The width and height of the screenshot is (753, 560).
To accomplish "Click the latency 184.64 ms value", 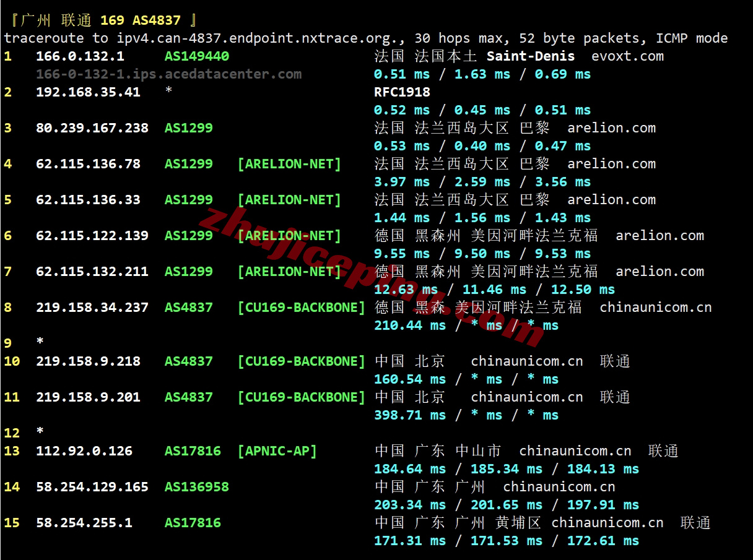I will pos(410,469).
